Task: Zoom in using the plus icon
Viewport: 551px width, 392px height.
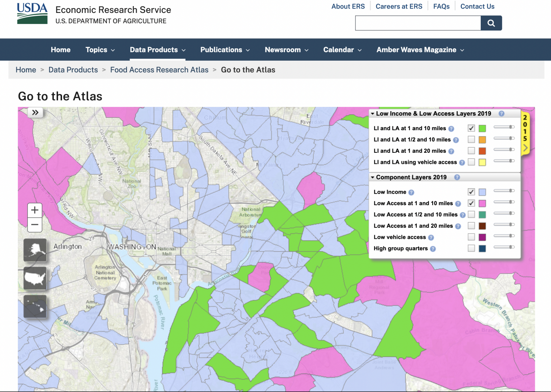Action: tap(34, 210)
